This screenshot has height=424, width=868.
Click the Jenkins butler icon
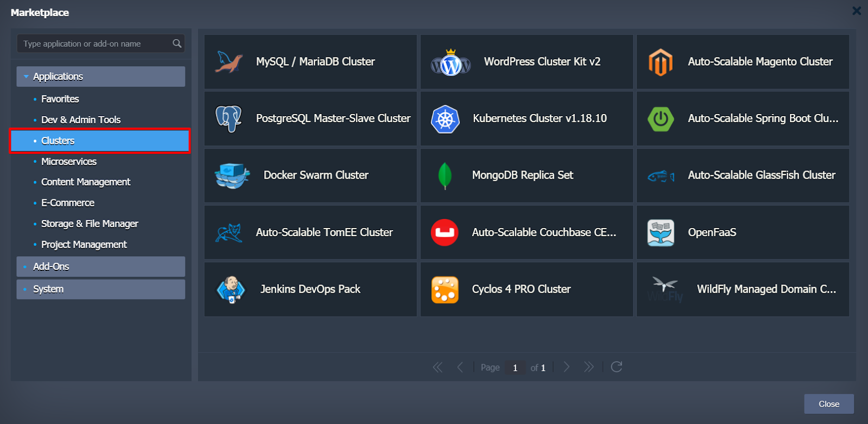[x=231, y=289]
